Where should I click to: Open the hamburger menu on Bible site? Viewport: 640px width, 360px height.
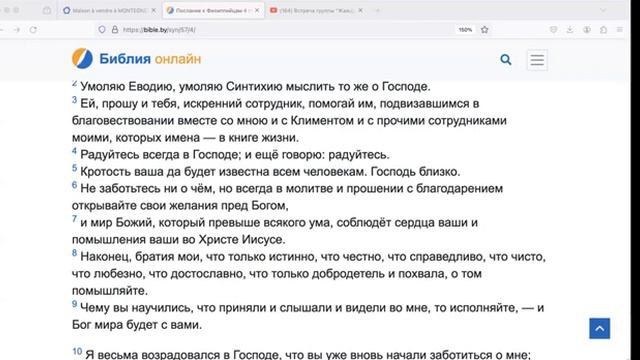pyautogui.click(x=537, y=60)
